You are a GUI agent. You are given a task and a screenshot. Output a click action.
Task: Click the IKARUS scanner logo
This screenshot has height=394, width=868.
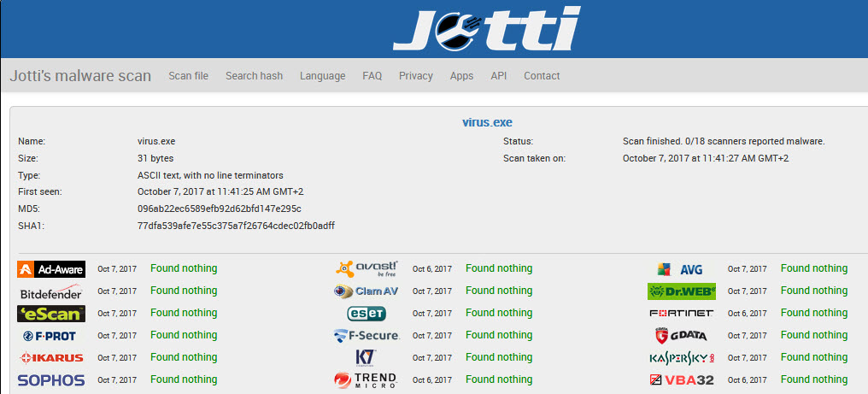51,358
